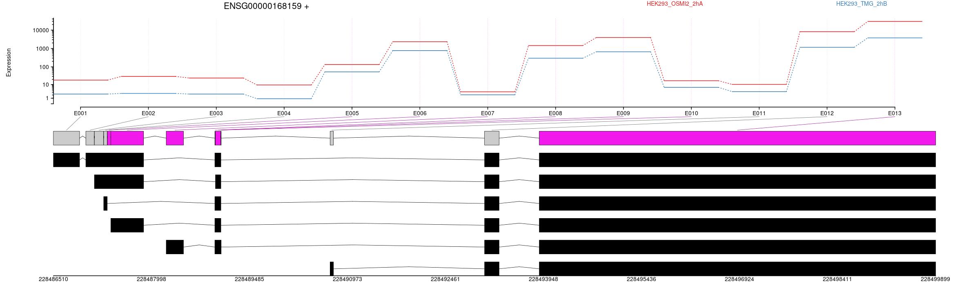Click the first black exon of top transcript

[67, 160]
